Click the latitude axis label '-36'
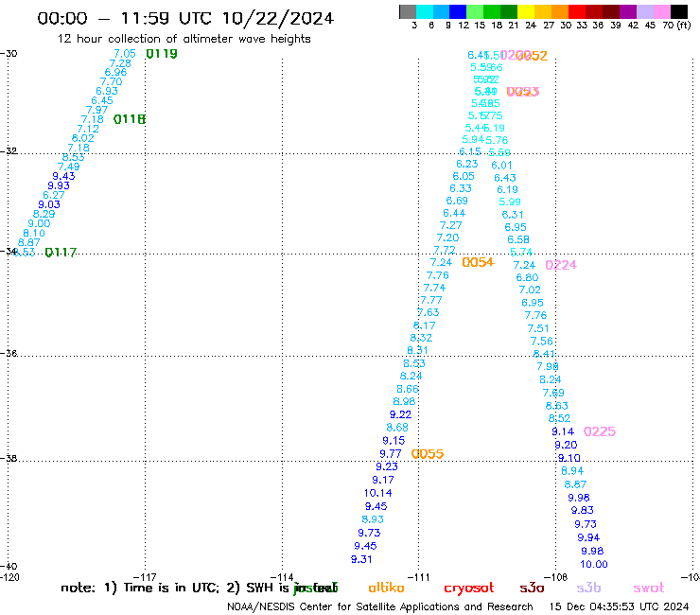The image size is (700, 615). [x=9, y=354]
